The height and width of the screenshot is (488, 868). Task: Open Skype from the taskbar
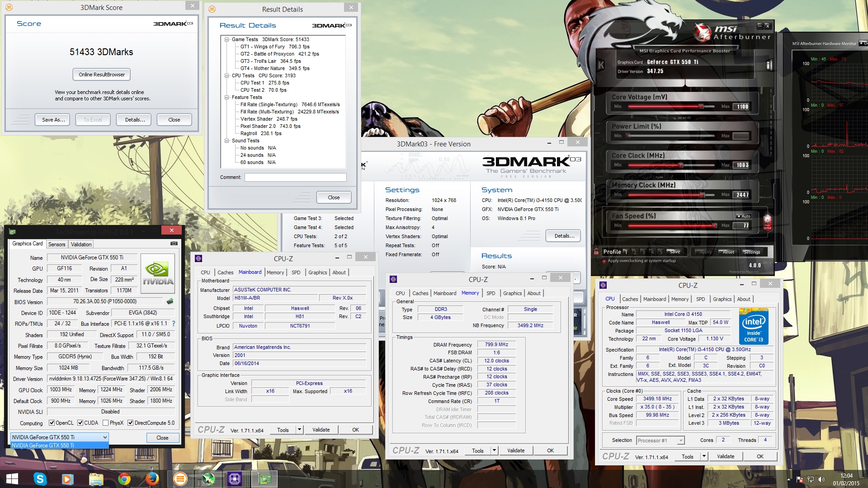pyautogui.click(x=40, y=479)
